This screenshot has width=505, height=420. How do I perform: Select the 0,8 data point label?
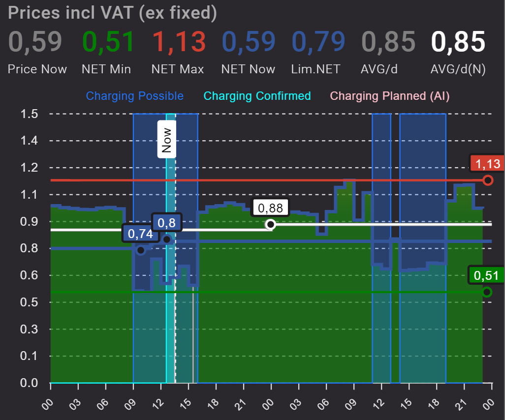(166, 223)
